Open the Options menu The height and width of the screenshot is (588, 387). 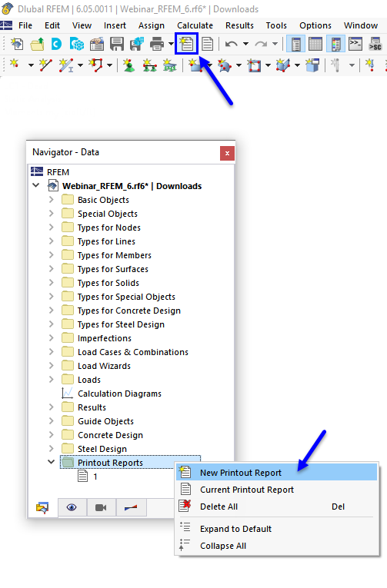coord(315,25)
